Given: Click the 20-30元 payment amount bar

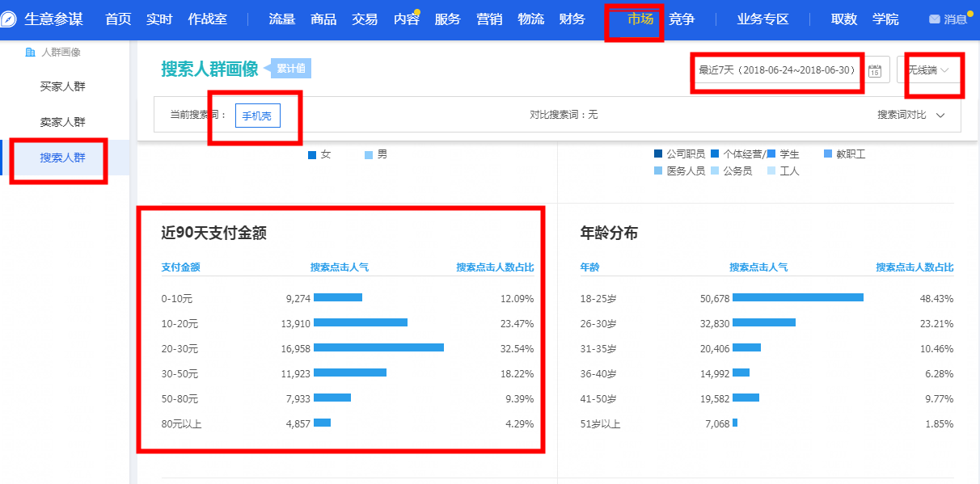Looking at the screenshot, I should coord(378,347).
